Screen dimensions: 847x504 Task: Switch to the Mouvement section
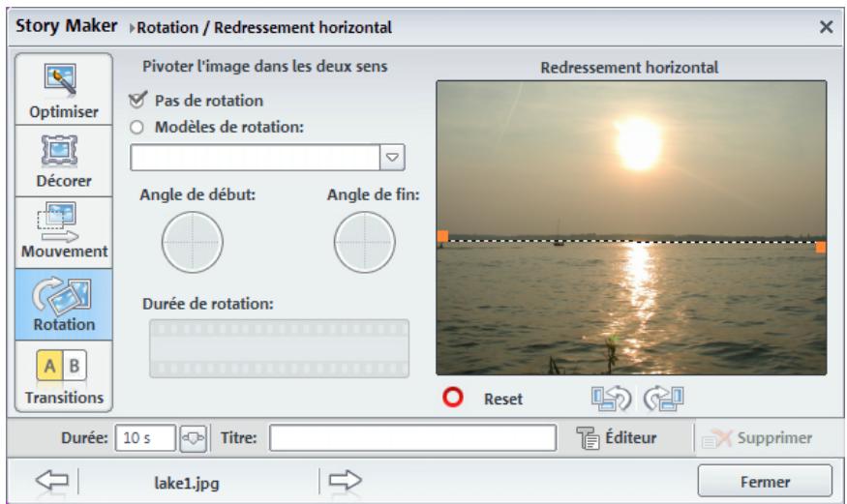coord(64,232)
